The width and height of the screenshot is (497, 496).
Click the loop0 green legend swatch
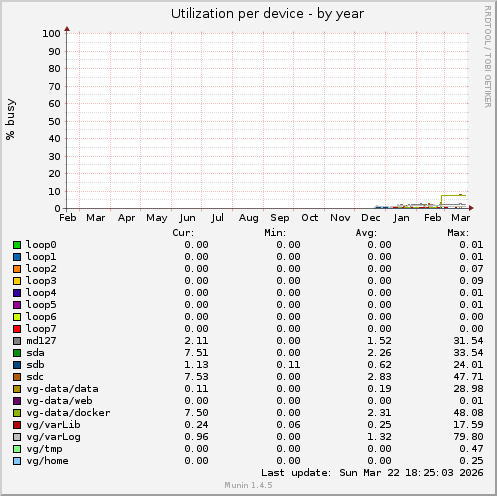[17, 245]
